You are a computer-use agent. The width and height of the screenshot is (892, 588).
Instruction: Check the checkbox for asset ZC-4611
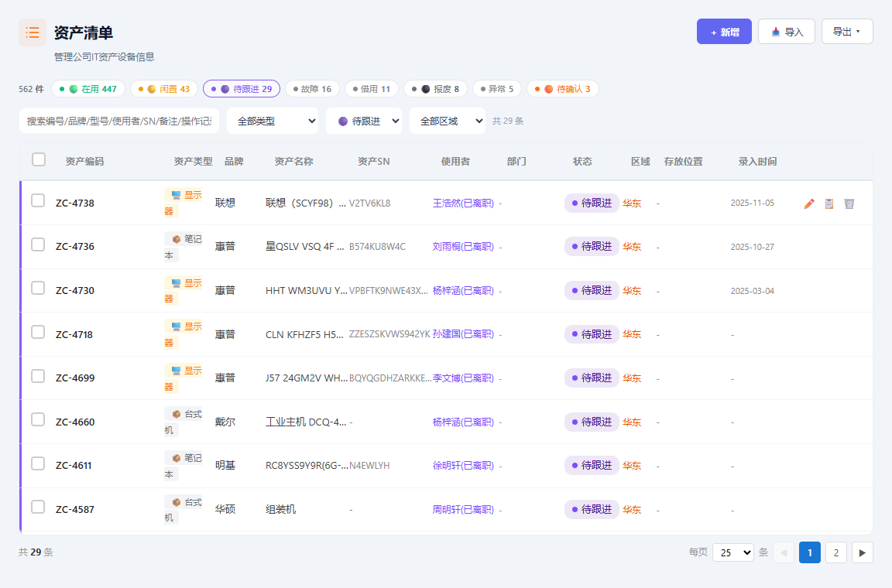pyautogui.click(x=38, y=463)
